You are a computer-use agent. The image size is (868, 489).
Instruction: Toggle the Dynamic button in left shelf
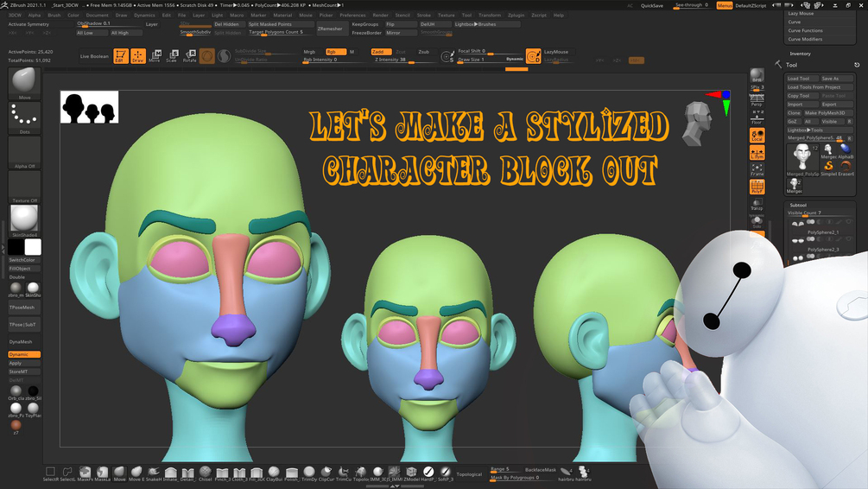24,354
